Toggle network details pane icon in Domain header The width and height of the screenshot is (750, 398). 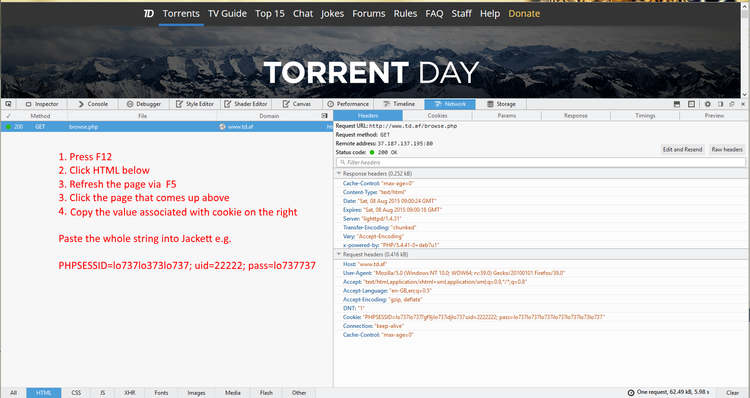(x=324, y=116)
